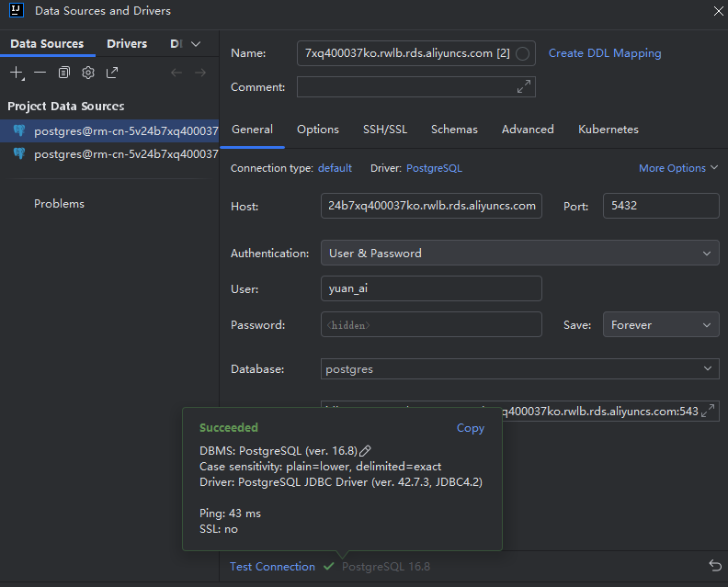Open data source properties gear icon

tap(87, 73)
